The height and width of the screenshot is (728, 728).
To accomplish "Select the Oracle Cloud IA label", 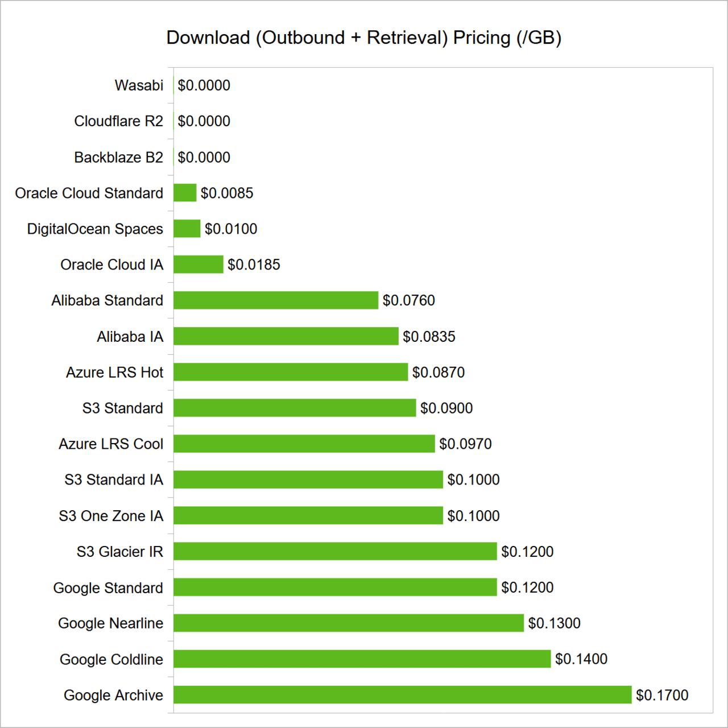I will 111,264.
